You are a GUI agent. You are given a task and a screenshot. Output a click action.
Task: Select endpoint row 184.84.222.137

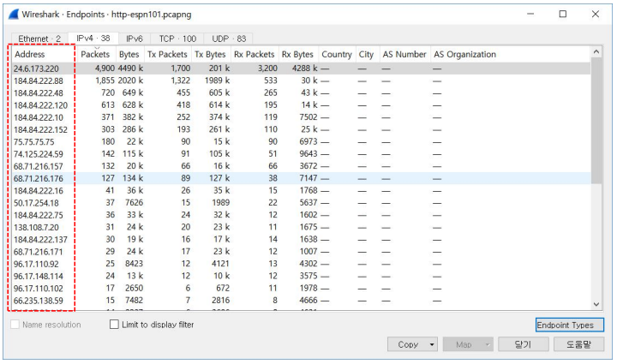301,239
